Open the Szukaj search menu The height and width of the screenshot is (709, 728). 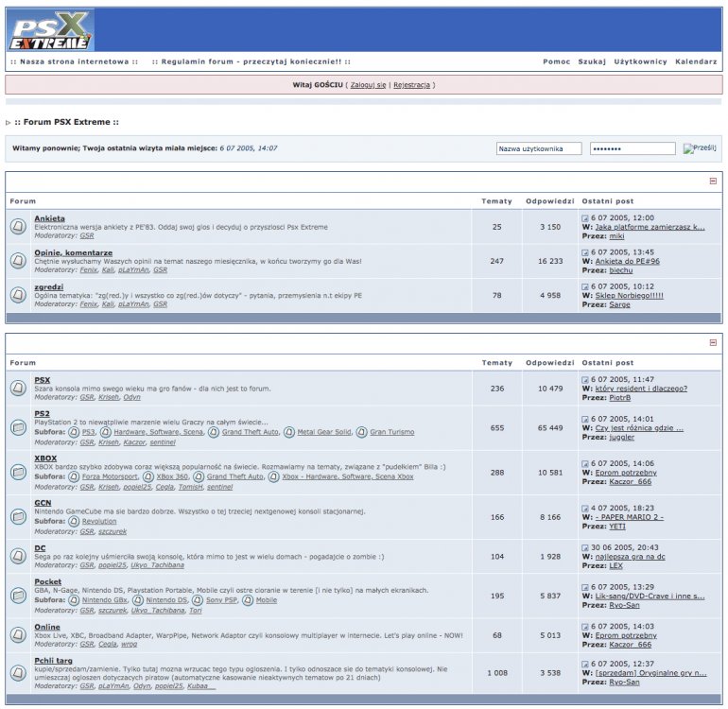pyautogui.click(x=592, y=61)
